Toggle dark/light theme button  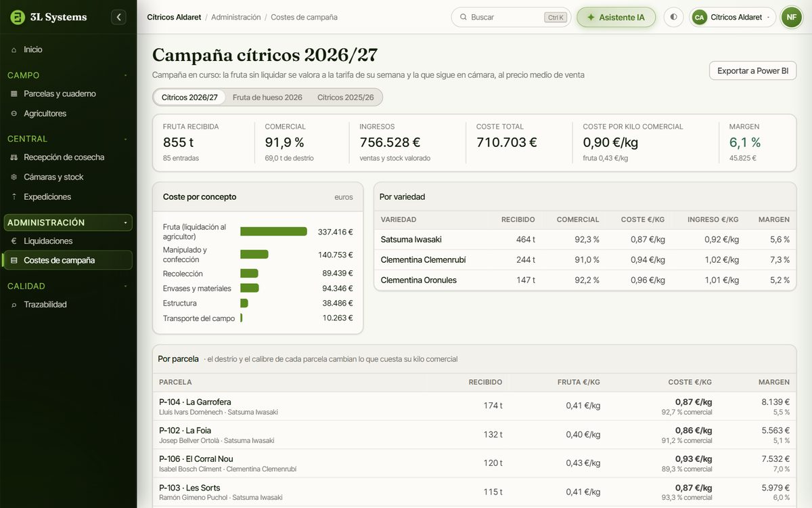pyautogui.click(x=673, y=17)
